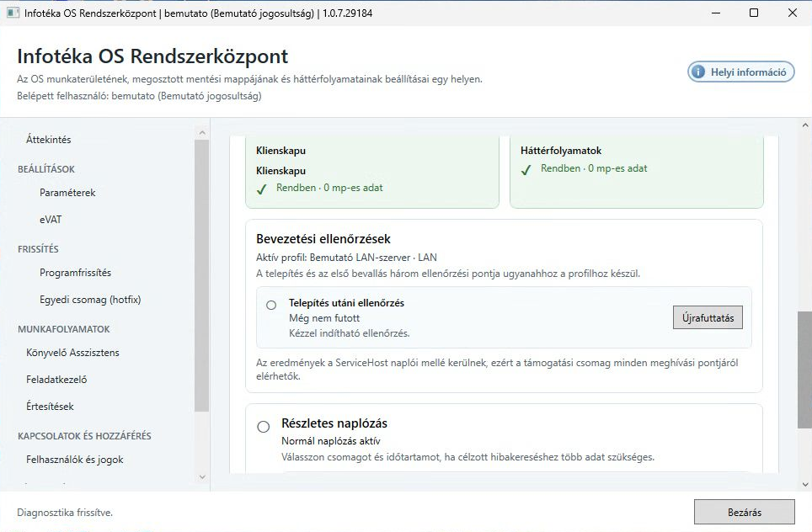Close the window with the X button
Image resolution: width=812 pixels, height=532 pixels.
tap(793, 13)
